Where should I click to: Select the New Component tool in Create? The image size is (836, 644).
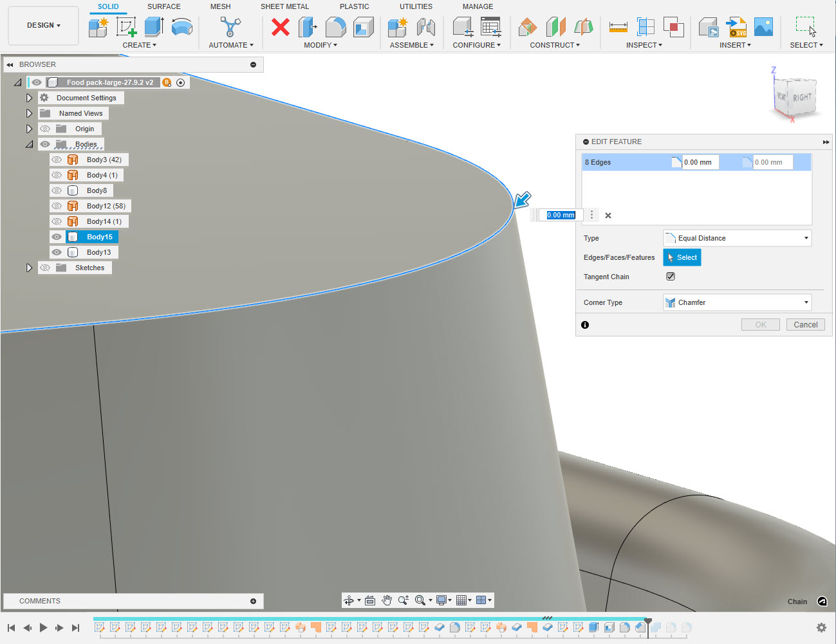(98, 27)
